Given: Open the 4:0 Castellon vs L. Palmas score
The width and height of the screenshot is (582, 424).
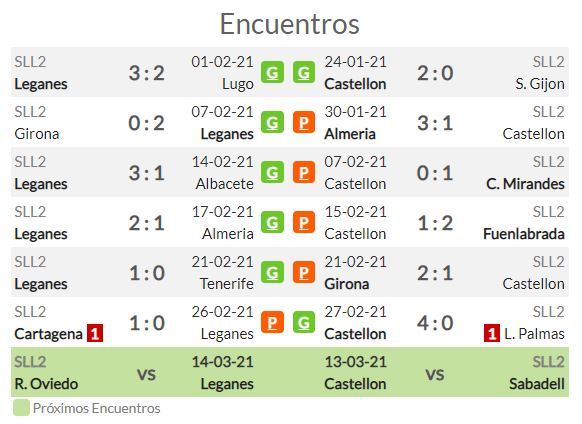Looking at the screenshot, I should click(435, 323).
